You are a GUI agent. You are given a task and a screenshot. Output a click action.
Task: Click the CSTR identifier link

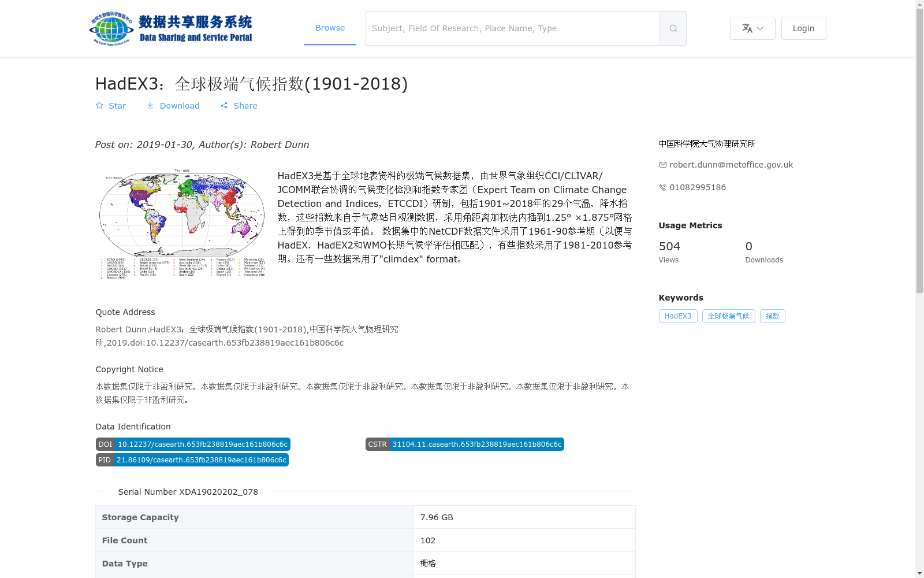pyautogui.click(x=464, y=444)
